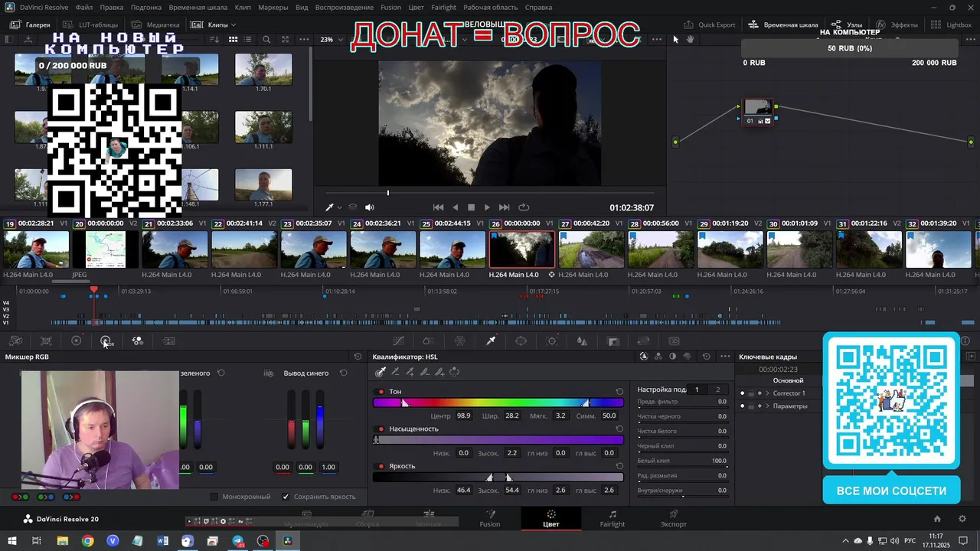Reset the Насыщенность qualifier range

[x=619, y=429]
